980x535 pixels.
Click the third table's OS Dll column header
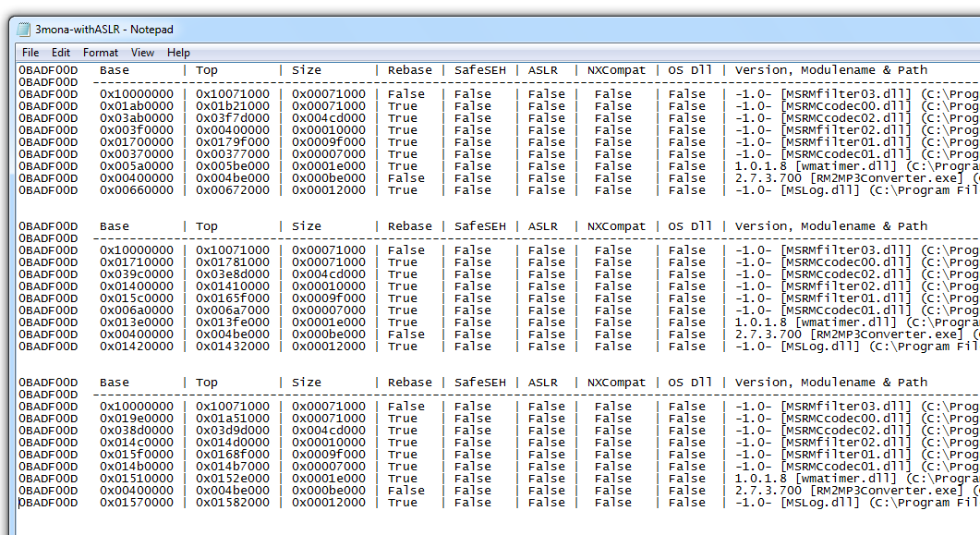[690, 383]
